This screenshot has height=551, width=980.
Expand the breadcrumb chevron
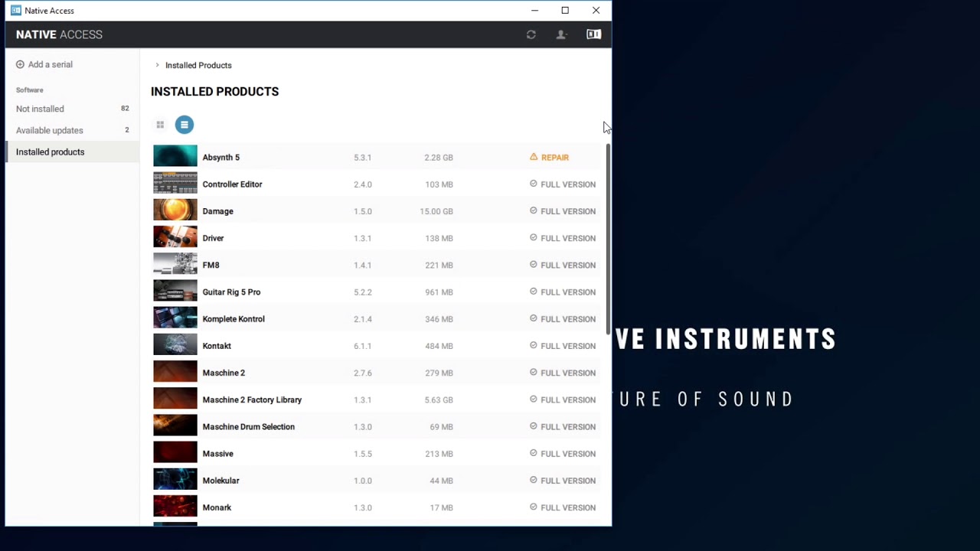[157, 65]
